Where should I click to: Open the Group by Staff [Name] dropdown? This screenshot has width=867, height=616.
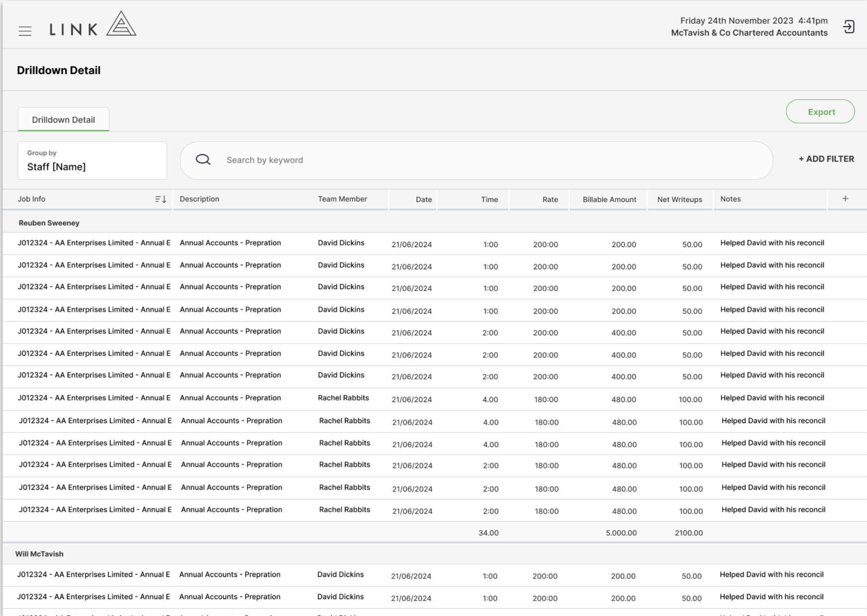tap(92, 161)
